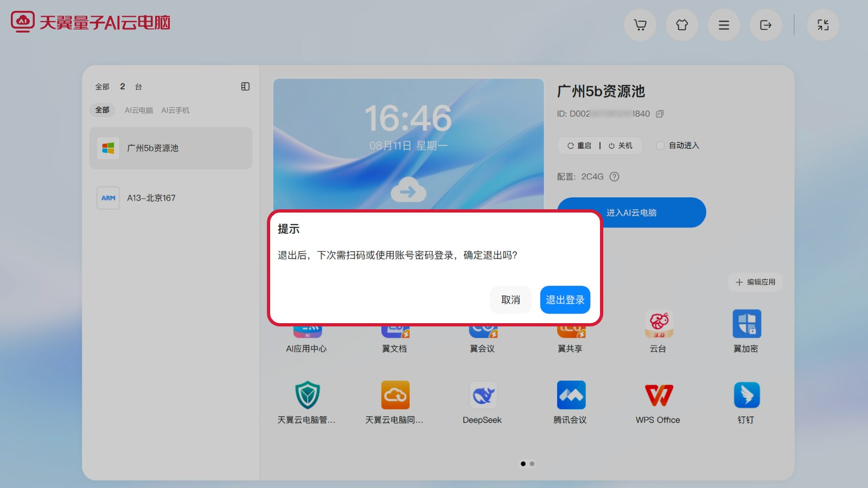This screenshot has width=868, height=488.
Task: Open the theme (shirt) icon
Action: 682,25
